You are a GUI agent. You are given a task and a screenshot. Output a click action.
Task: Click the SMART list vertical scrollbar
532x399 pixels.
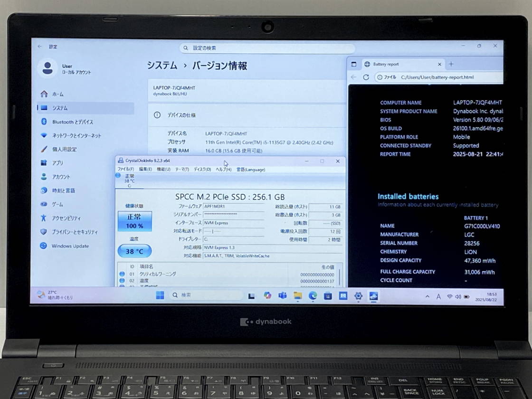pyautogui.click(x=340, y=277)
